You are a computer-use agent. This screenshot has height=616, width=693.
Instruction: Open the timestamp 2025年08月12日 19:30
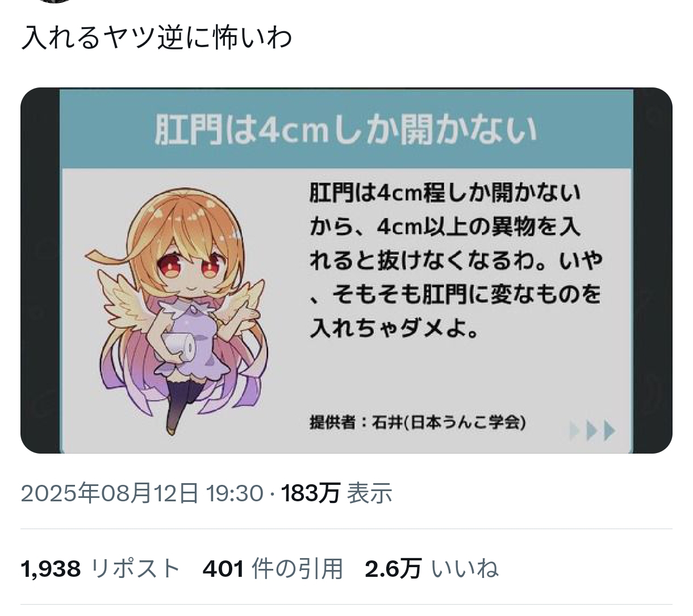142,493
